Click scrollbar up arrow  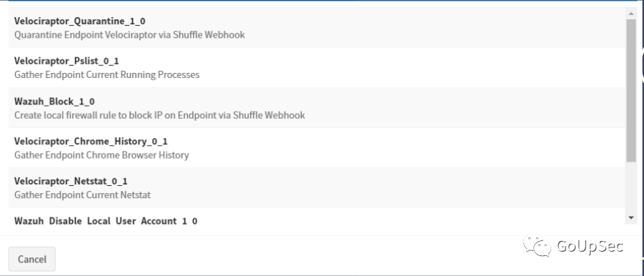[631, 14]
